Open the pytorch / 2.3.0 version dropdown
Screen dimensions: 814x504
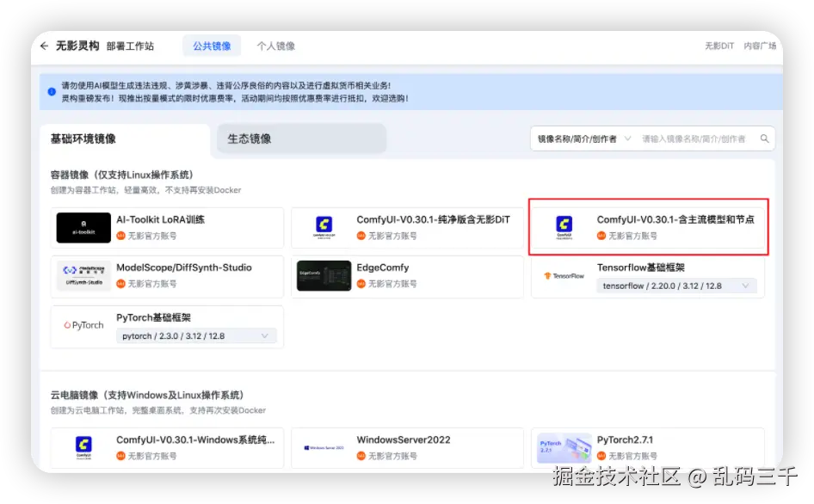196,335
